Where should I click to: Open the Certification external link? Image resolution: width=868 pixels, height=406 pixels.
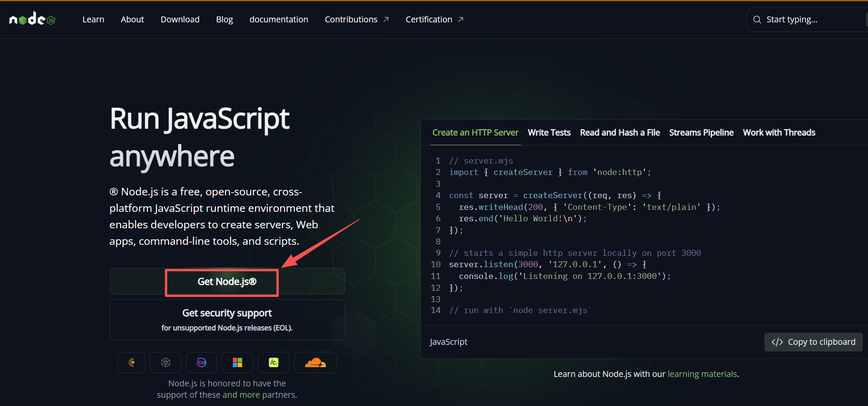point(434,20)
